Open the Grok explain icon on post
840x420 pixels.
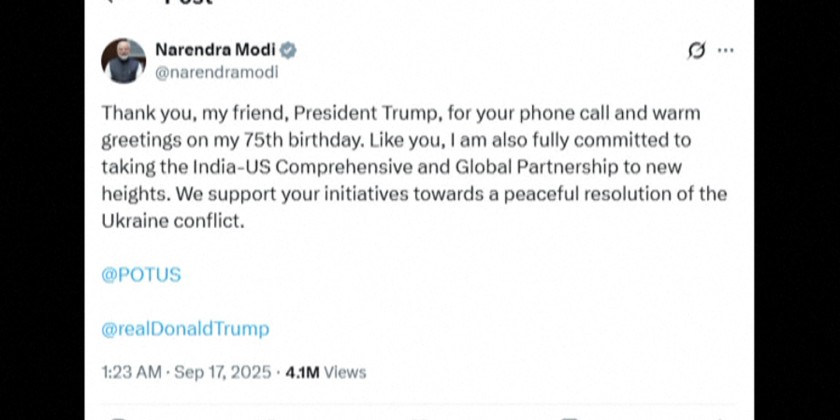pos(696,50)
